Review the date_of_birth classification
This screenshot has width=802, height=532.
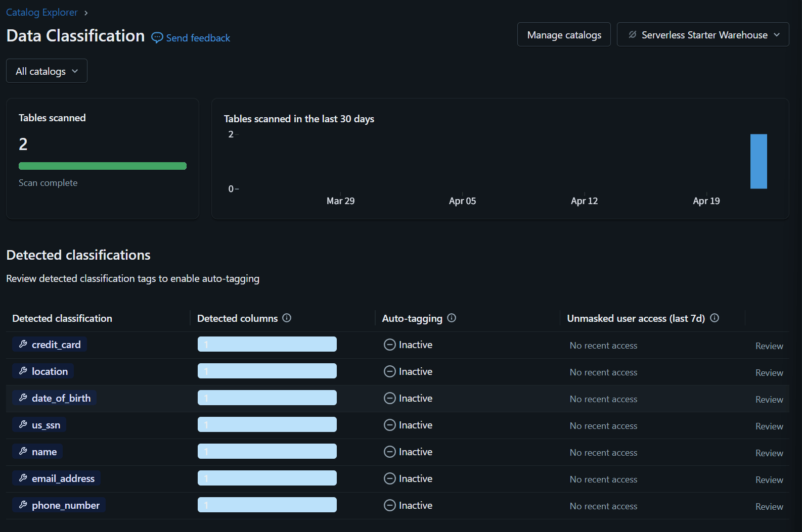(x=769, y=399)
